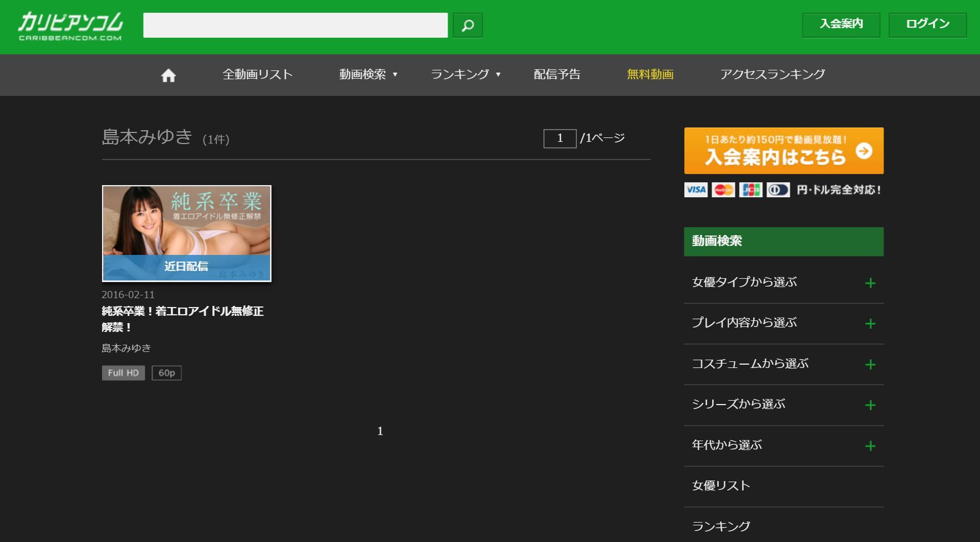980x542 pixels.
Task: Click the magnifier search button
Action: (x=468, y=25)
